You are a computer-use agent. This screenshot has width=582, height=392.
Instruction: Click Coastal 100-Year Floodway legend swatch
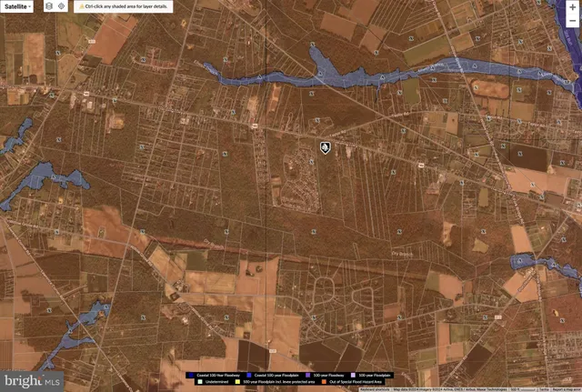188,374
